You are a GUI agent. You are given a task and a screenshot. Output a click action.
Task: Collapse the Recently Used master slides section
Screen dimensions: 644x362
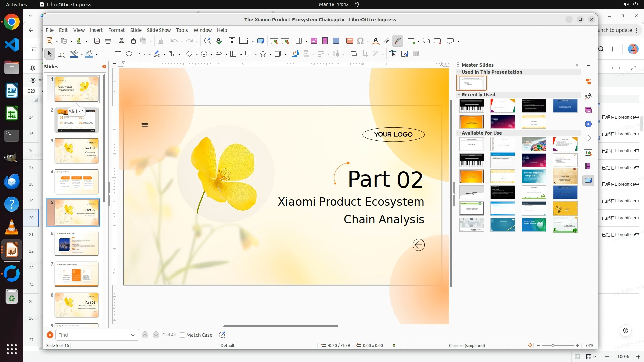click(x=459, y=95)
